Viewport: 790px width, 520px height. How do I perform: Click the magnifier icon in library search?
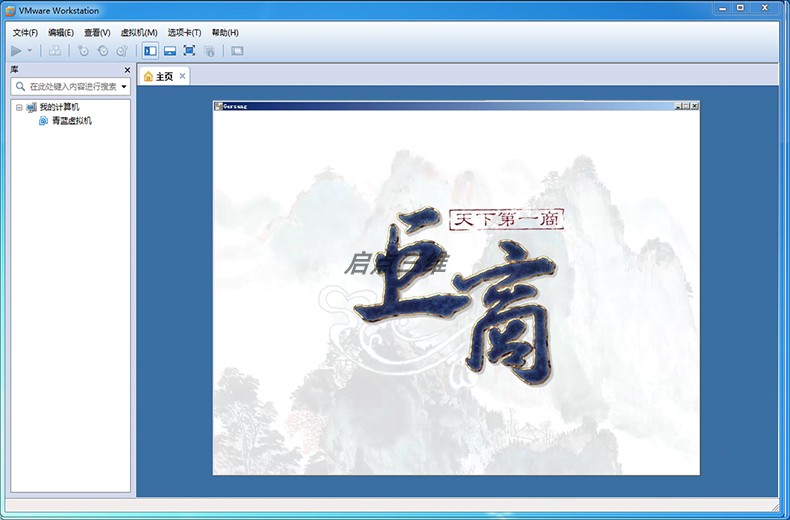point(20,87)
